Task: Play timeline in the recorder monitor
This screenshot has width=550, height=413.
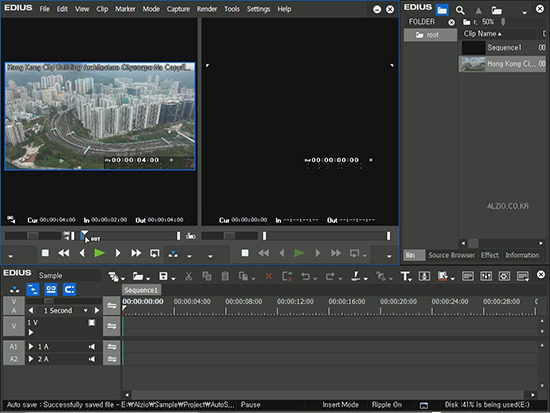Action: click(x=299, y=253)
